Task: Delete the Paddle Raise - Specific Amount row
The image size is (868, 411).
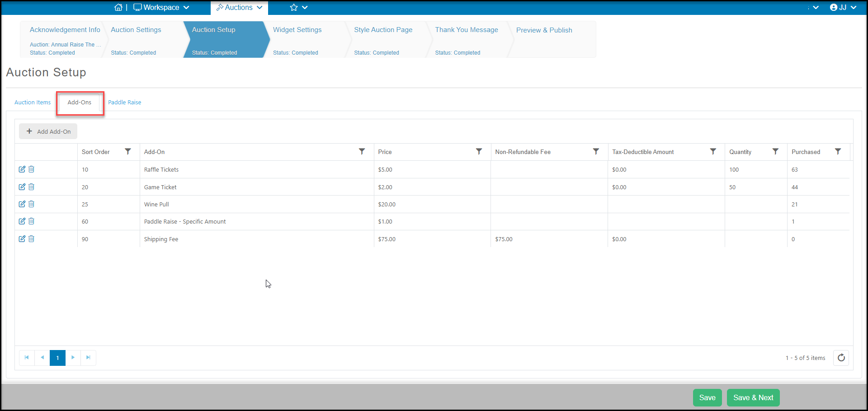Action: point(32,221)
